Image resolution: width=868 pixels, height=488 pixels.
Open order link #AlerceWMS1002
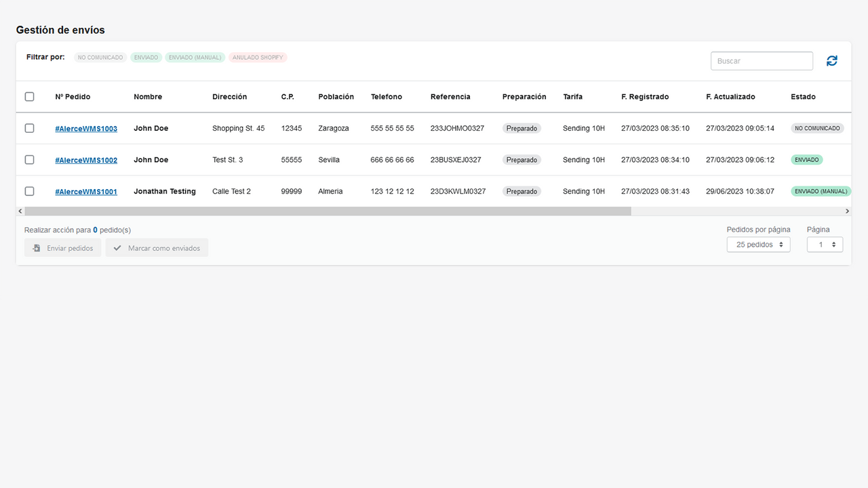[86, 160]
